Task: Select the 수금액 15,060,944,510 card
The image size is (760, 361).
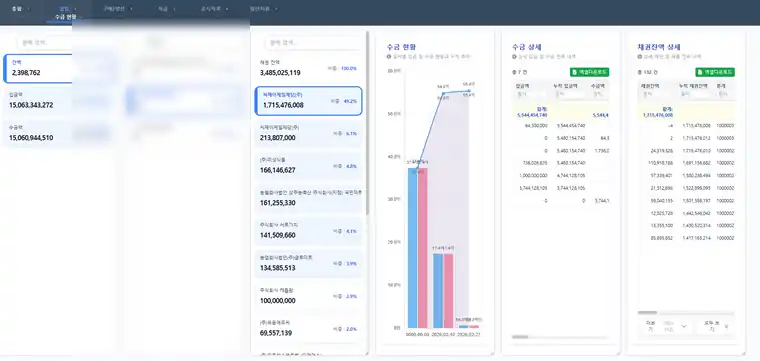Action: (38, 133)
